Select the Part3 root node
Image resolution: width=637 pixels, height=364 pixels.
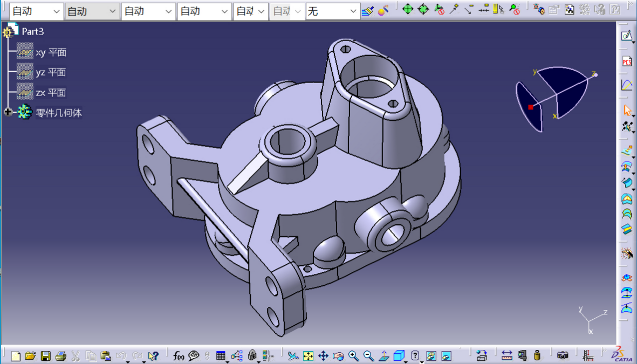pyautogui.click(x=32, y=32)
